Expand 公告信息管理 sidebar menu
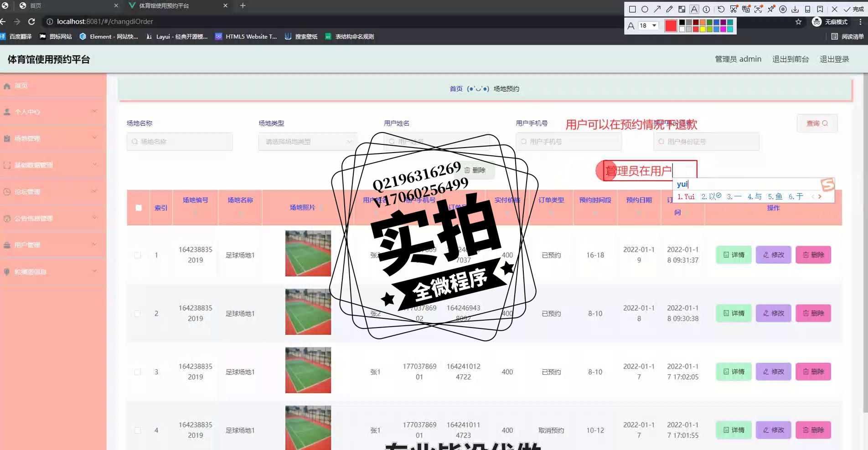The width and height of the screenshot is (868, 450). pos(53,218)
